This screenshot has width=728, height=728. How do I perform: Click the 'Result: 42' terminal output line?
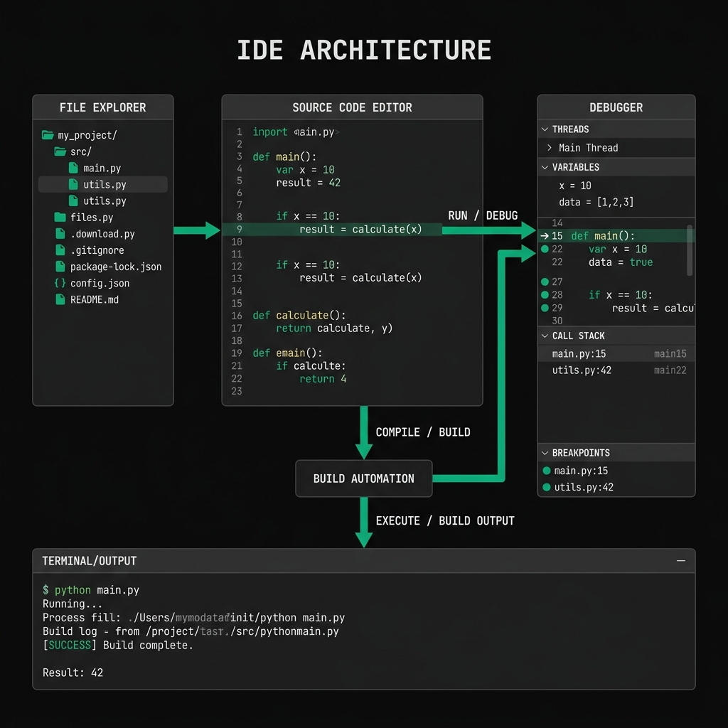pos(73,673)
